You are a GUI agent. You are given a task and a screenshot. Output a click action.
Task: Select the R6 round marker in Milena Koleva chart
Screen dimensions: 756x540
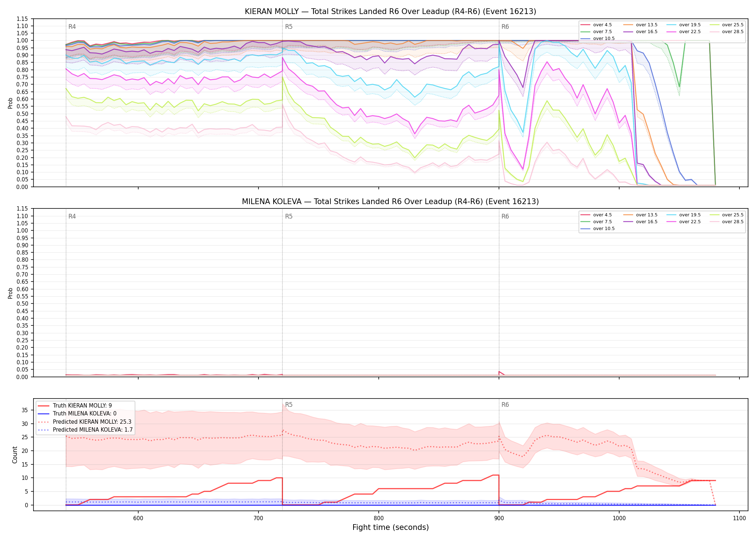[505, 216]
